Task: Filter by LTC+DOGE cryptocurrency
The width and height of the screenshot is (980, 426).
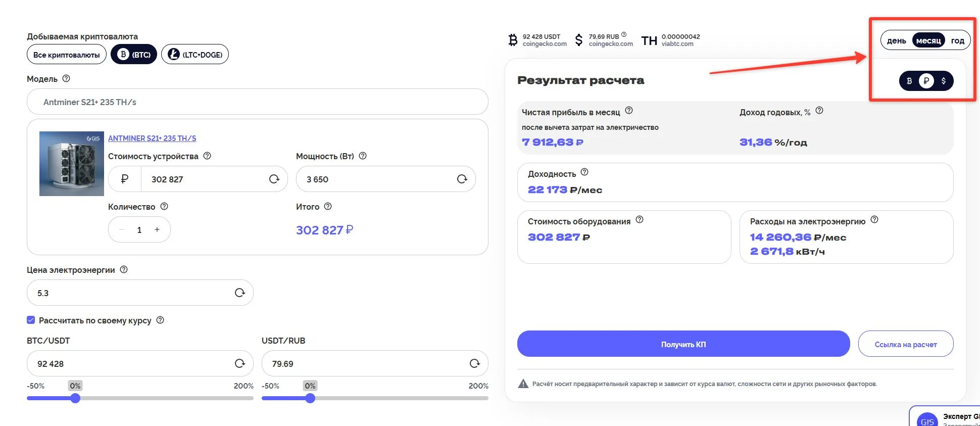Action: coord(195,55)
